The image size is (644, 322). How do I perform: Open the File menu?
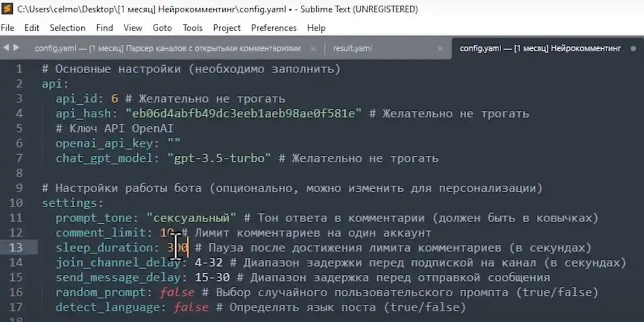8,27
